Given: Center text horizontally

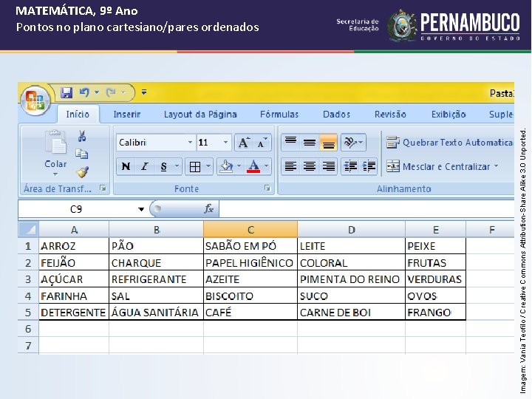Looking at the screenshot, I should pyautogui.click(x=309, y=166).
